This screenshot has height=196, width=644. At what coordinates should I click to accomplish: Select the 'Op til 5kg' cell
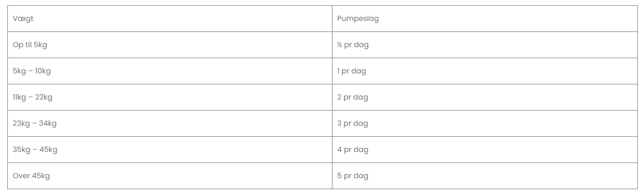tap(170, 45)
